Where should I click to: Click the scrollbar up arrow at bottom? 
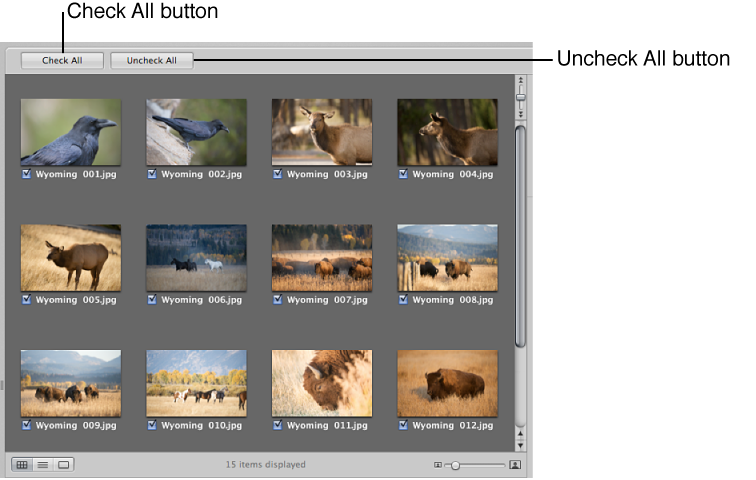(520, 432)
